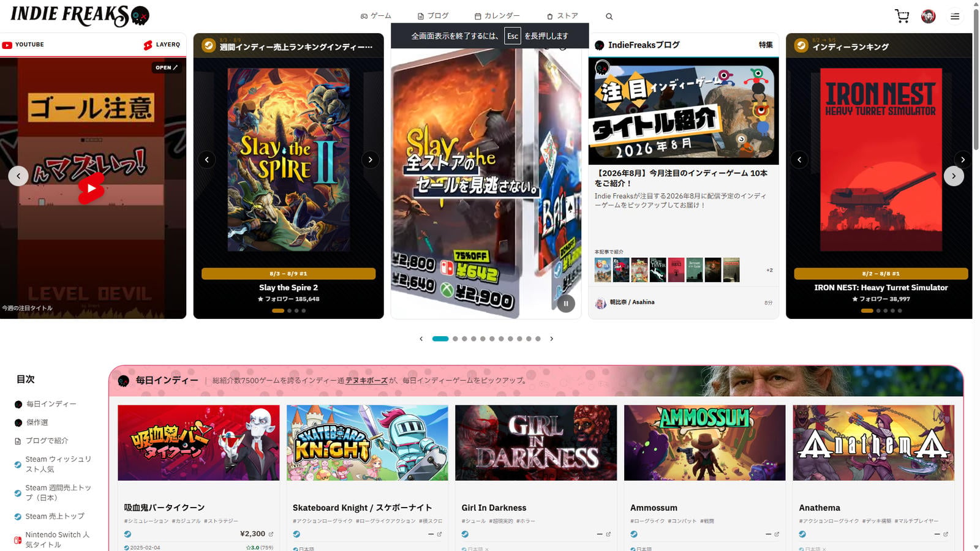The height and width of the screenshot is (551, 980).
Task: Go home via the INDIE FREAKS logo
Action: tap(80, 16)
